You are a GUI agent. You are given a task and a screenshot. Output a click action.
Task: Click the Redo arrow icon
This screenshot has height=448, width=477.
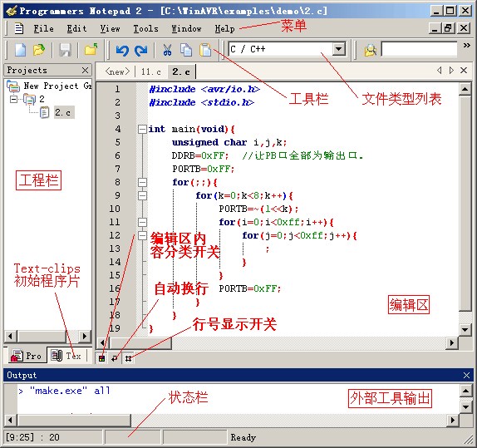tap(140, 50)
